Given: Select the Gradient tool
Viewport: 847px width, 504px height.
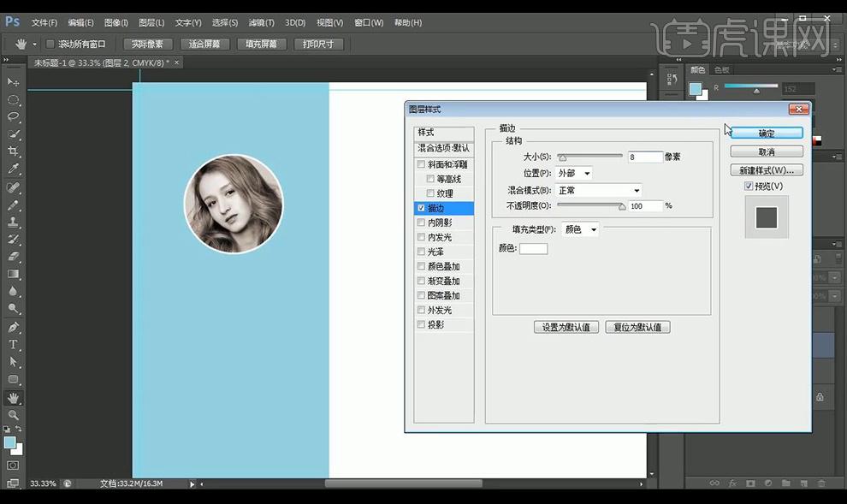Looking at the screenshot, I should click(13, 274).
